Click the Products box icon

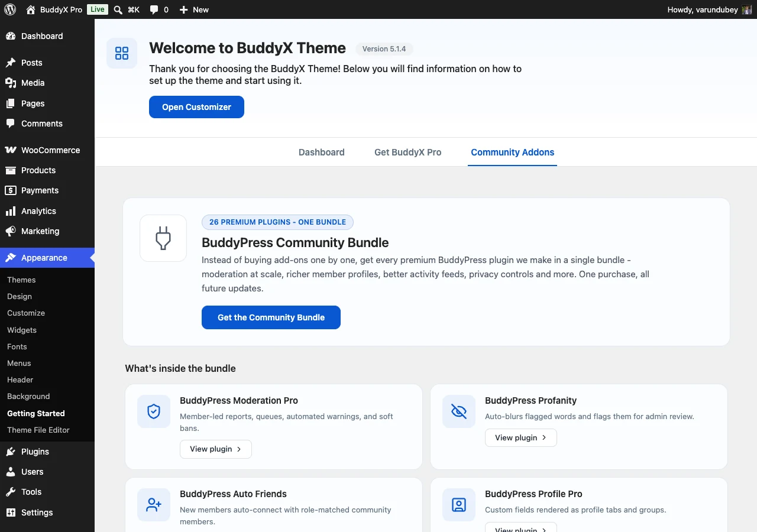click(11, 170)
